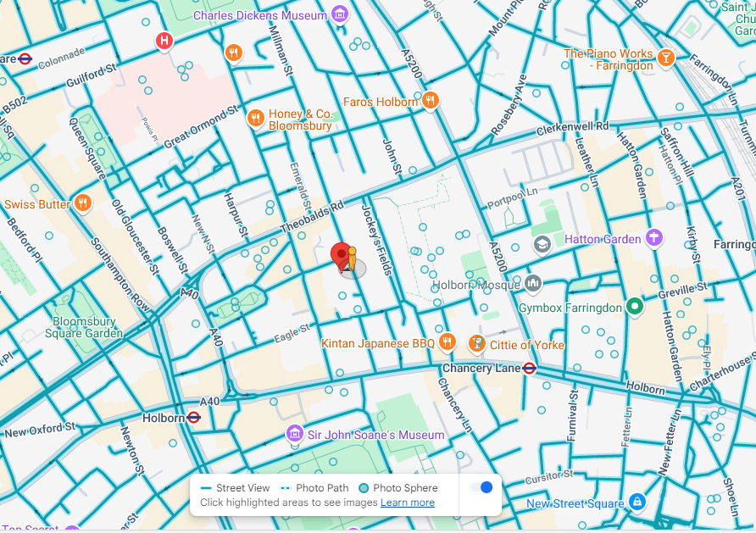Turn off the Street View layer toggle
Screen dimensions: 756x533
point(481,487)
